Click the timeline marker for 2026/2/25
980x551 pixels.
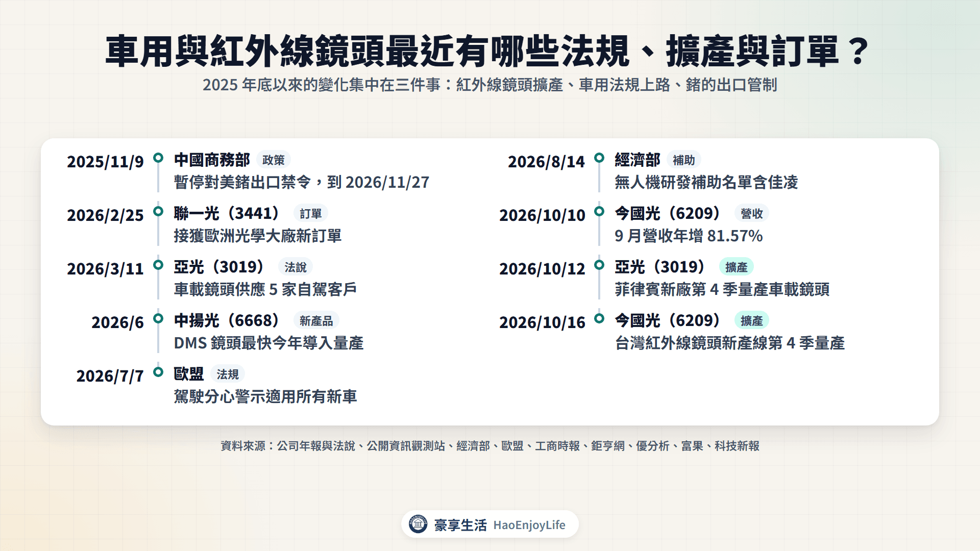pos(158,211)
